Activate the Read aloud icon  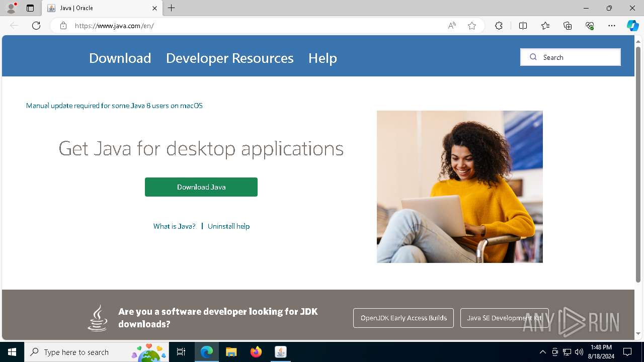(452, 26)
